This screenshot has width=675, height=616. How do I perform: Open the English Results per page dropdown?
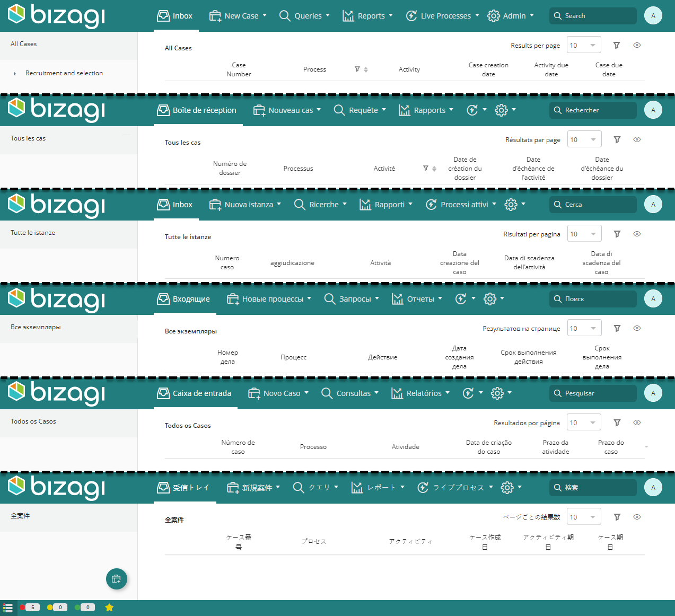(584, 46)
